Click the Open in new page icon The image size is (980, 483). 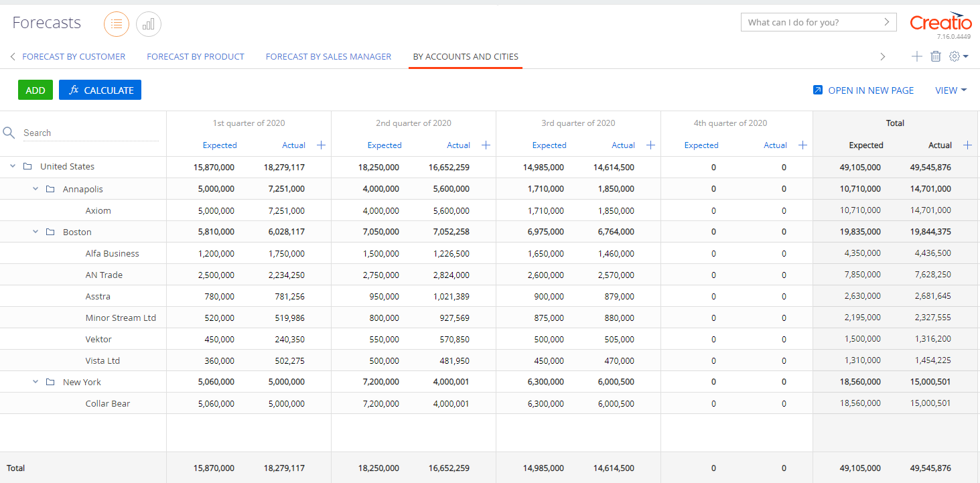(x=817, y=90)
